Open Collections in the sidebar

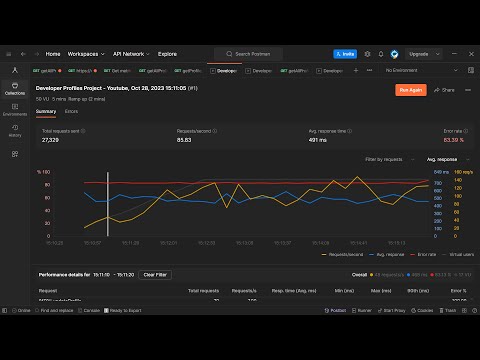[x=15, y=89]
